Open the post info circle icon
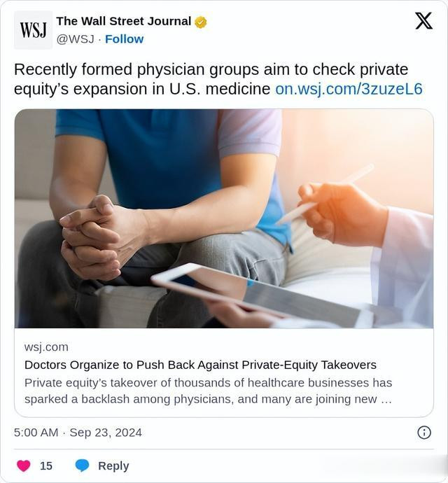Screen dimensions: 448x483 (424, 433)
